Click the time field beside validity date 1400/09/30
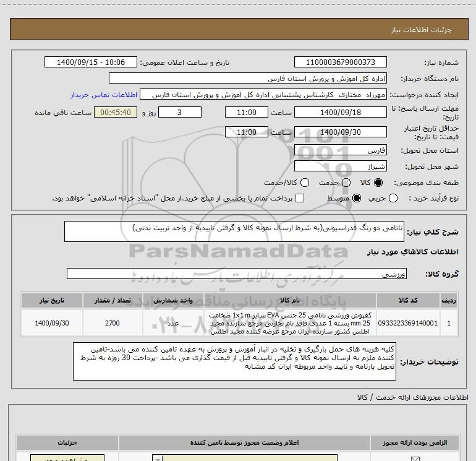 (x=247, y=132)
